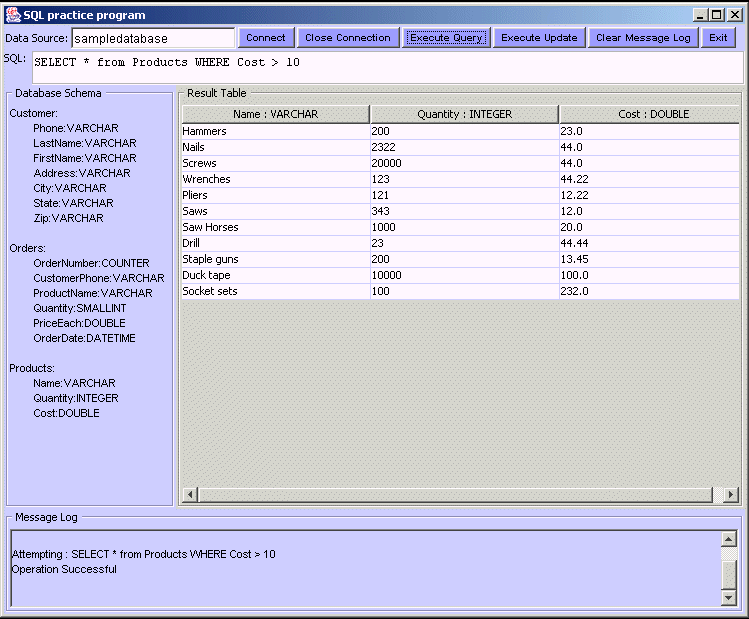
Task: Click the Customer table name in schema
Action: 33,113
